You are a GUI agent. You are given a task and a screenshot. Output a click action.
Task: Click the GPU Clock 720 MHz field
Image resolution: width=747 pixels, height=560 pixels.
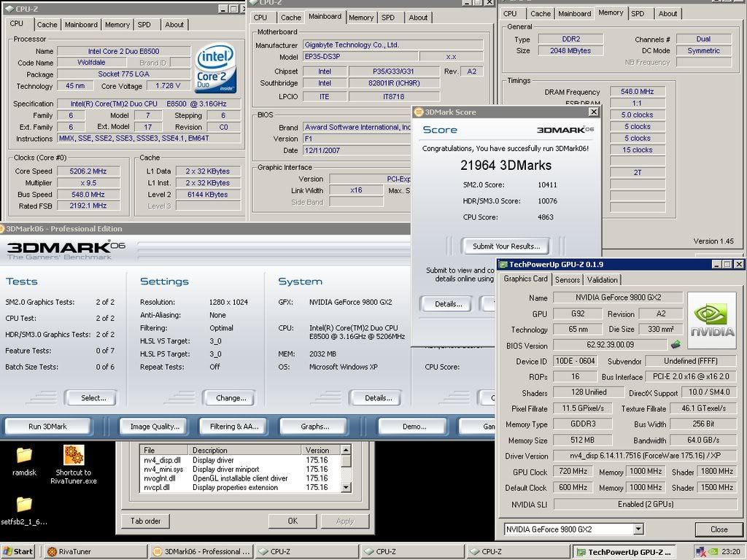572,472
